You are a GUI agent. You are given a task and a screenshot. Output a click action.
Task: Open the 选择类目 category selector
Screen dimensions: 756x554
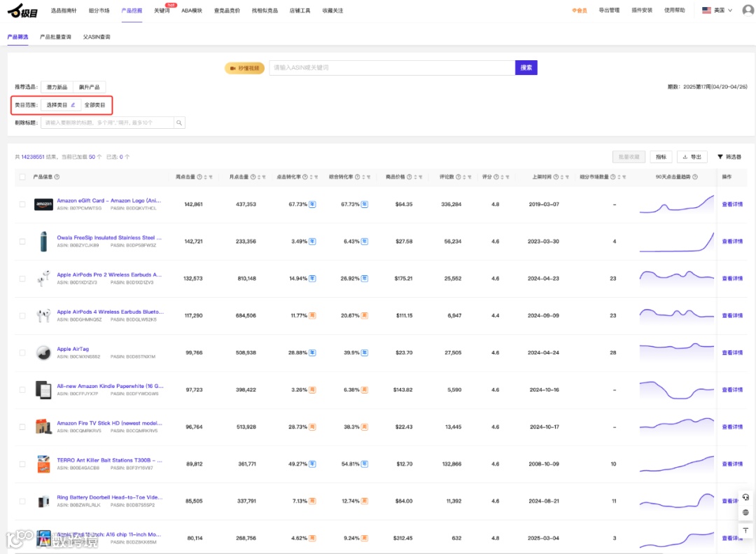coord(61,105)
